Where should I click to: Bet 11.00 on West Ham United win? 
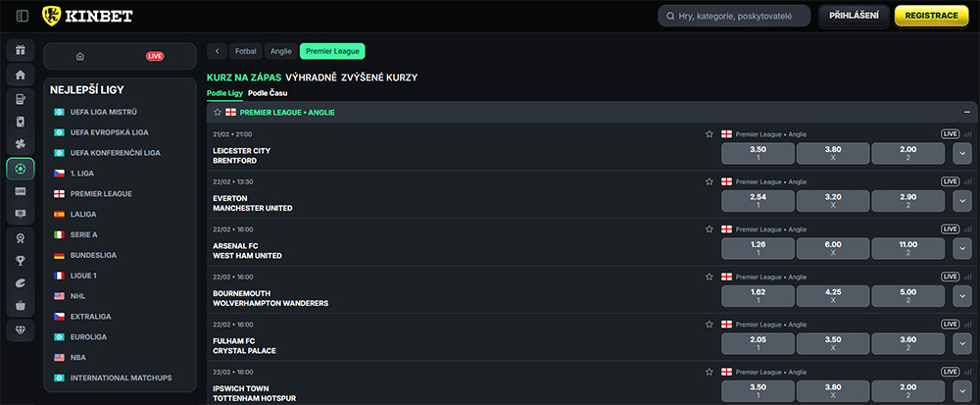[907, 248]
